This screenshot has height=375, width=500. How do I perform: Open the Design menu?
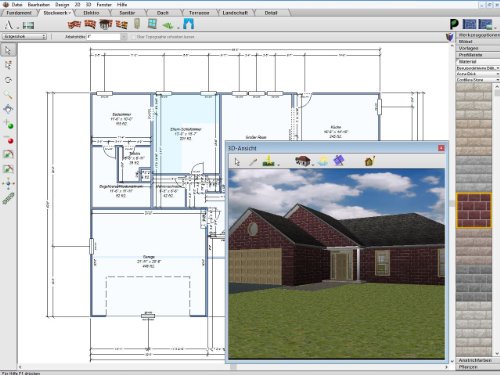point(62,5)
